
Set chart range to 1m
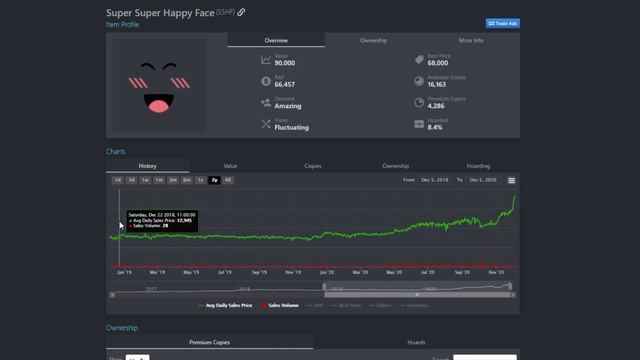point(159,180)
